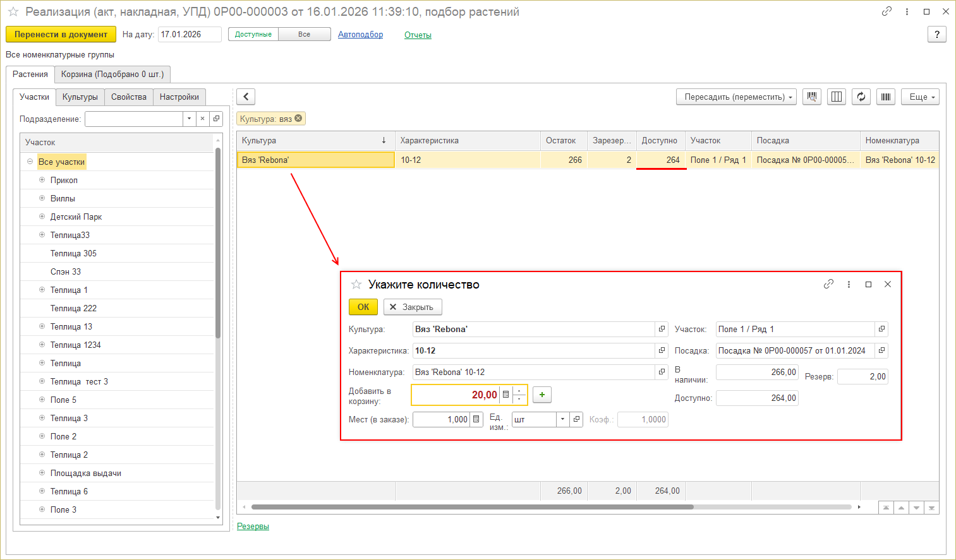Viewport: 956px width, 560px height.
Task: Open the 'Ед. изм.' unit dropdown
Action: pos(562,419)
